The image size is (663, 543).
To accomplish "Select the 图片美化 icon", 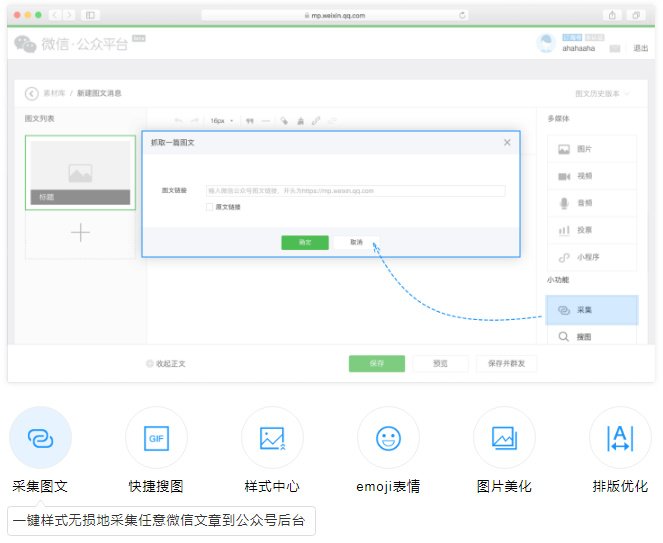I will tap(504, 438).
